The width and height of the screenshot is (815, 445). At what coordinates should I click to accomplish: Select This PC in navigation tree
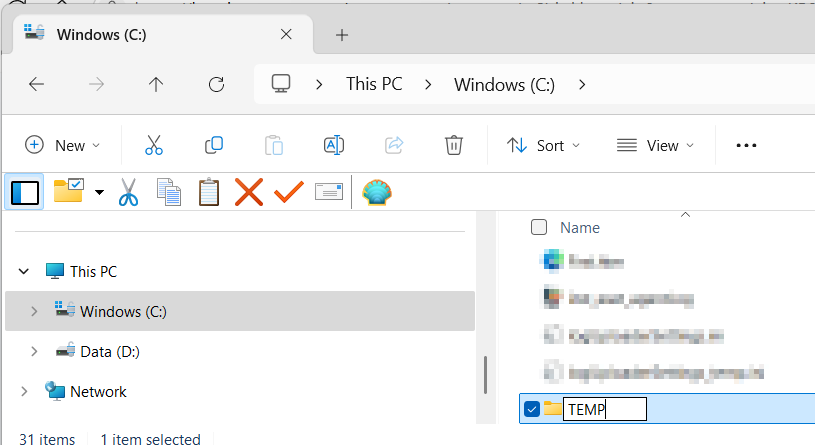[x=94, y=271]
